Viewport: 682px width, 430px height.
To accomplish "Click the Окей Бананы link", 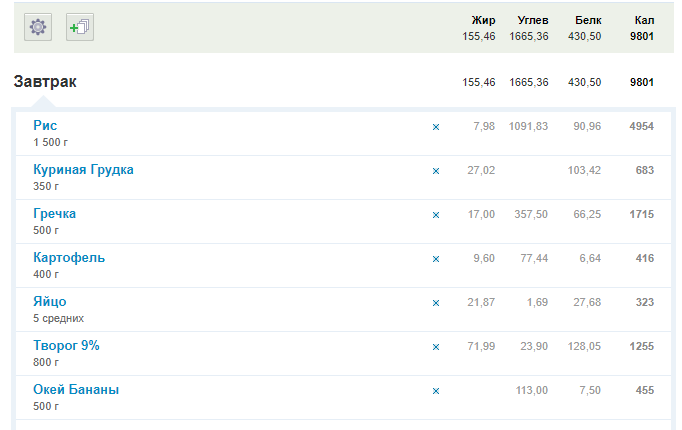I will (x=76, y=390).
